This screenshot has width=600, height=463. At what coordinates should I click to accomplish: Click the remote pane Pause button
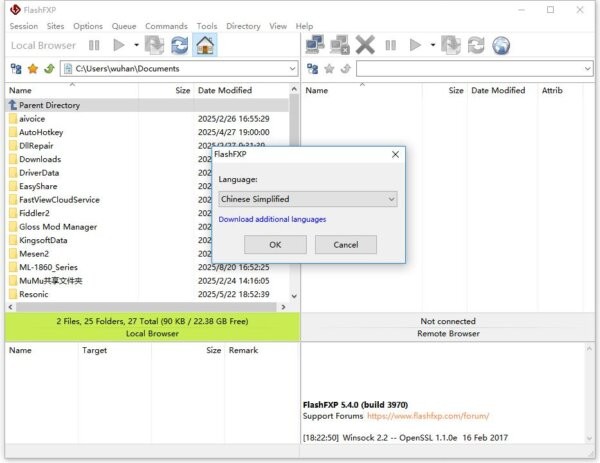click(x=391, y=46)
